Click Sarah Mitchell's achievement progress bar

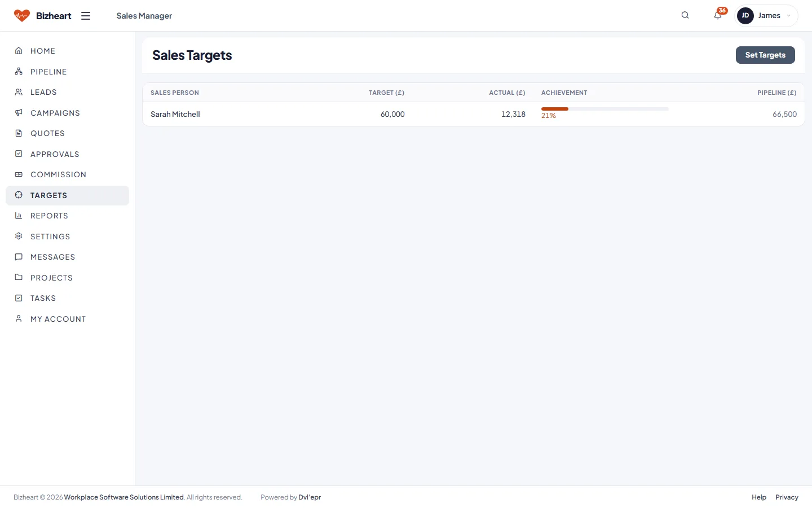click(605, 109)
